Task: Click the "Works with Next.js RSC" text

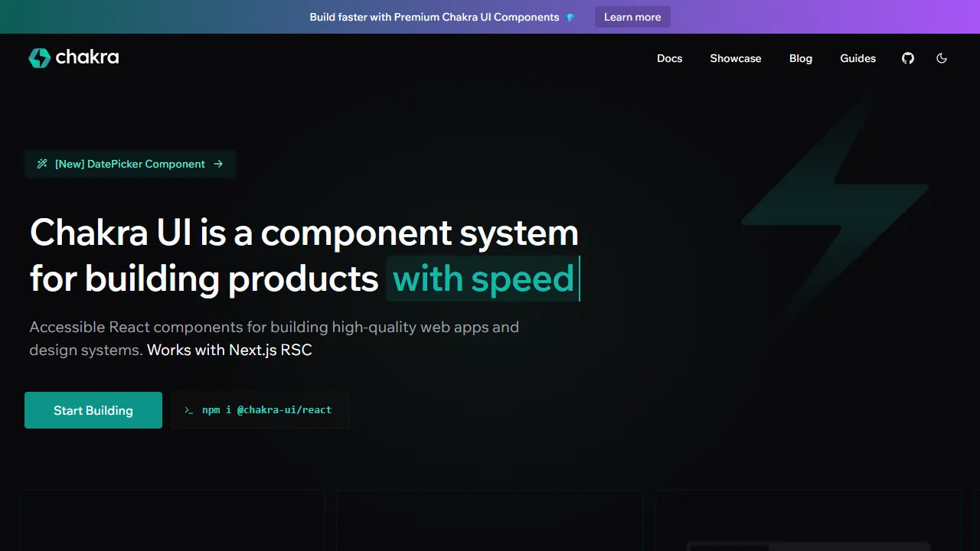Action: (229, 350)
